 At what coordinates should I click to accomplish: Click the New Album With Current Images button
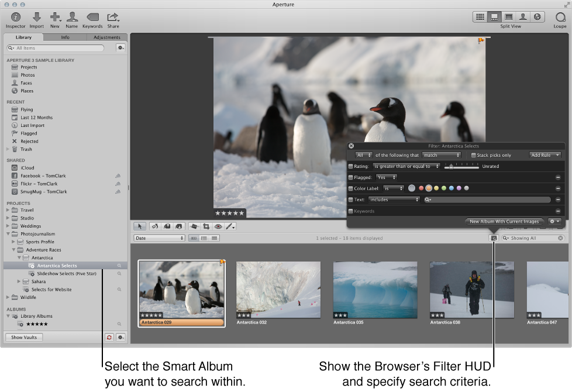click(x=504, y=222)
